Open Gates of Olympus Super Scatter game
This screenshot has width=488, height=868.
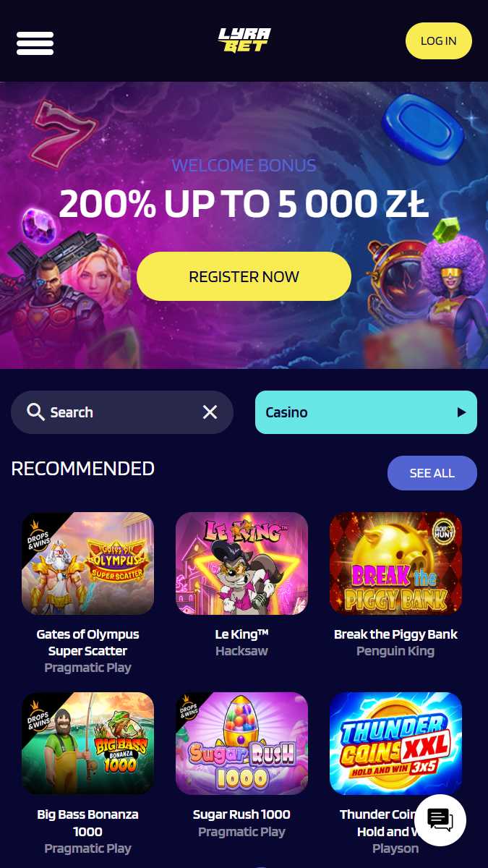(87, 563)
